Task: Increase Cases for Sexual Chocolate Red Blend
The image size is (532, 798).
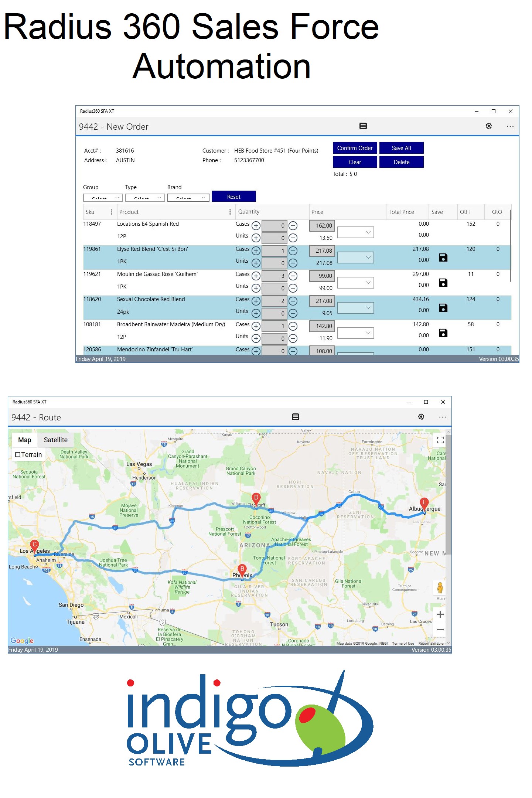Action: pyautogui.click(x=256, y=301)
